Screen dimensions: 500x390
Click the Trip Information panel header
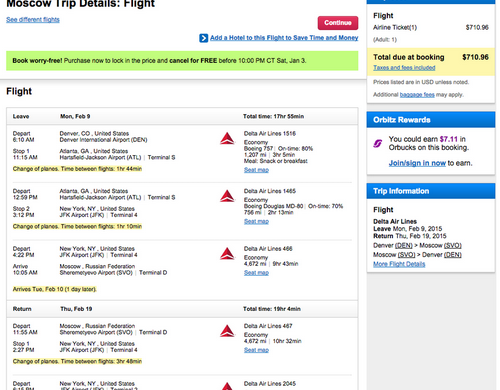click(x=431, y=191)
